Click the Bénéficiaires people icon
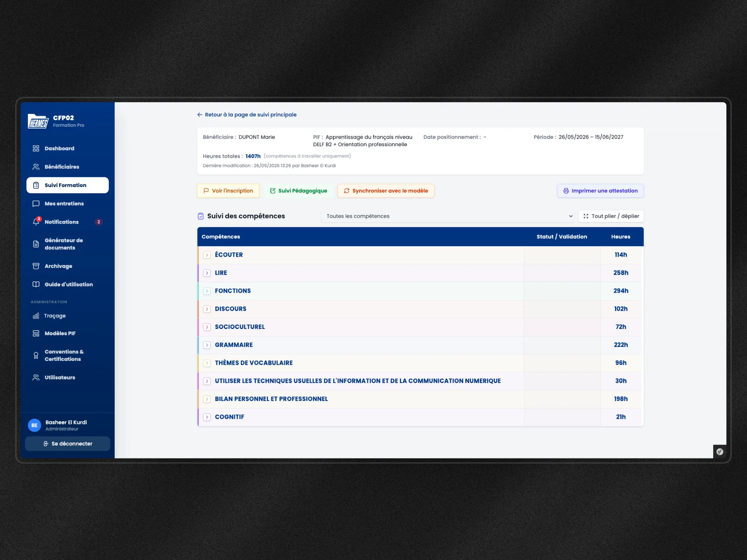The height and width of the screenshot is (560, 747). point(36,167)
